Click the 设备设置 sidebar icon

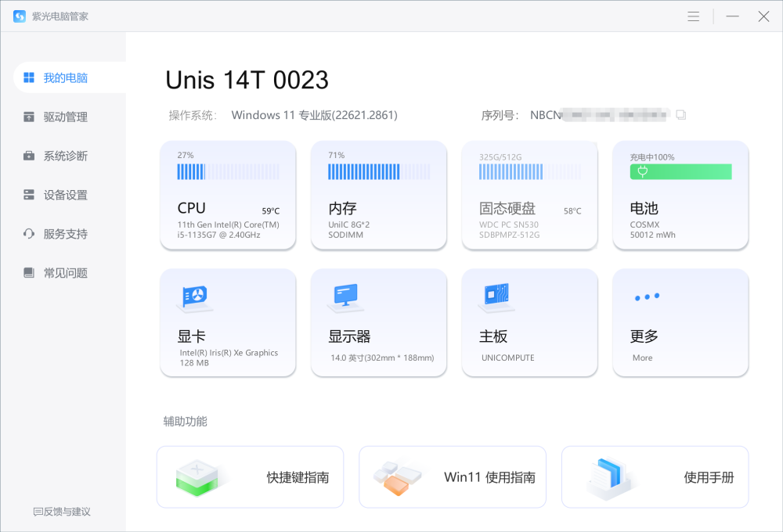tap(29, 195)
